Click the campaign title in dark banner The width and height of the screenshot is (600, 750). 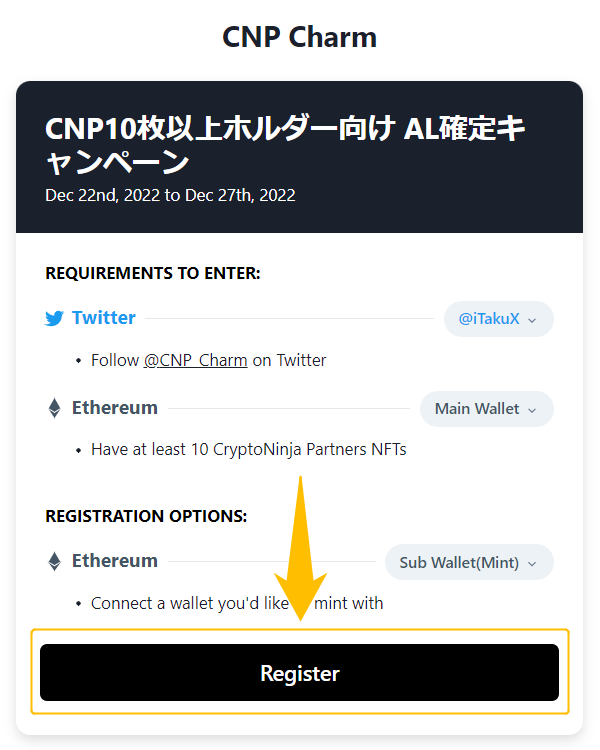pos(285,145)
